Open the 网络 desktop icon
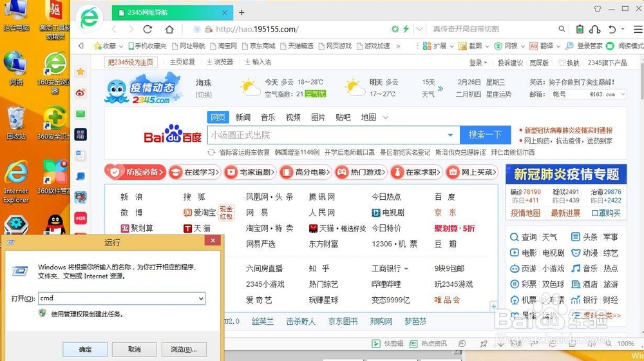This screenshot has height=361, width=644. (x=16, y=68)
